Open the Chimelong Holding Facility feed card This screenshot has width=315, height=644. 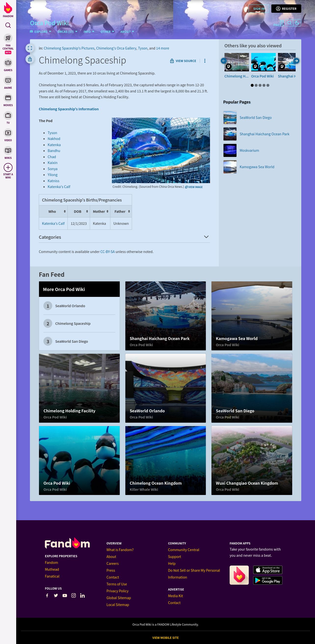(x=79, y=388)
